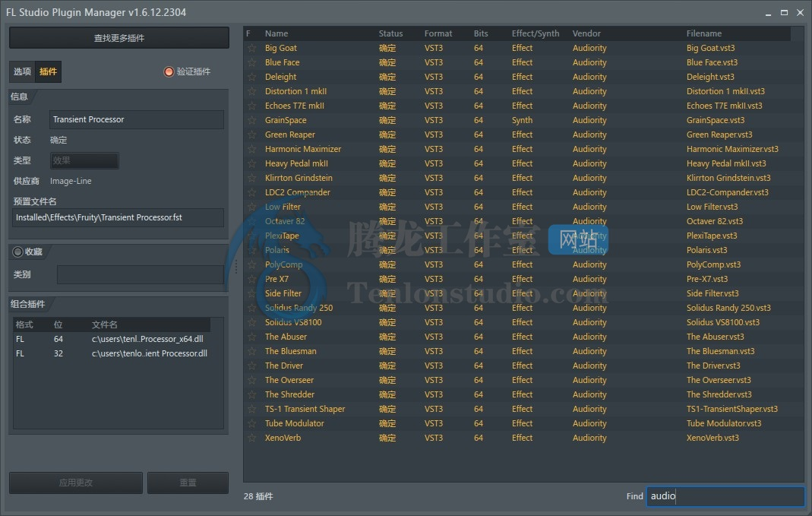Click the Find search field containing audio

click(x=725, y=496)
